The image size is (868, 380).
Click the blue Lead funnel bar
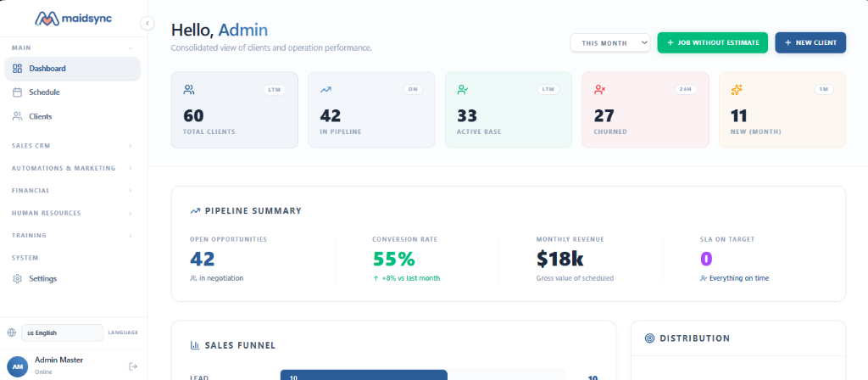pos(364,375)
